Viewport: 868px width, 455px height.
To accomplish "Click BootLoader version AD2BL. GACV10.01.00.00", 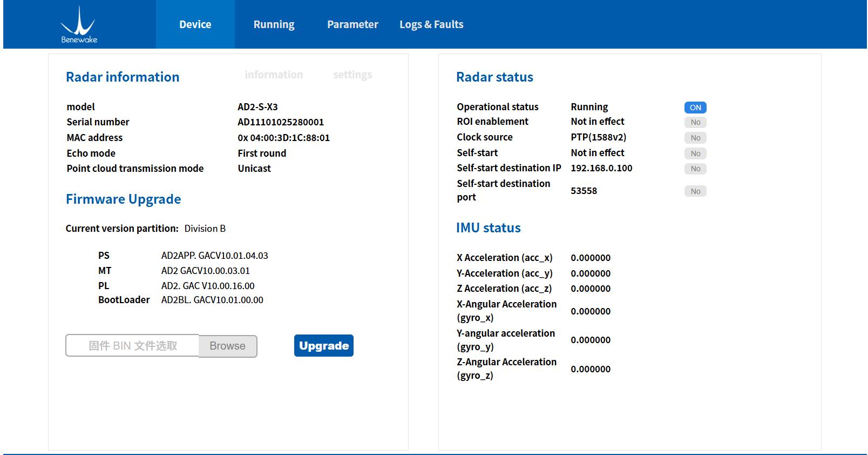I will point(212,300).
